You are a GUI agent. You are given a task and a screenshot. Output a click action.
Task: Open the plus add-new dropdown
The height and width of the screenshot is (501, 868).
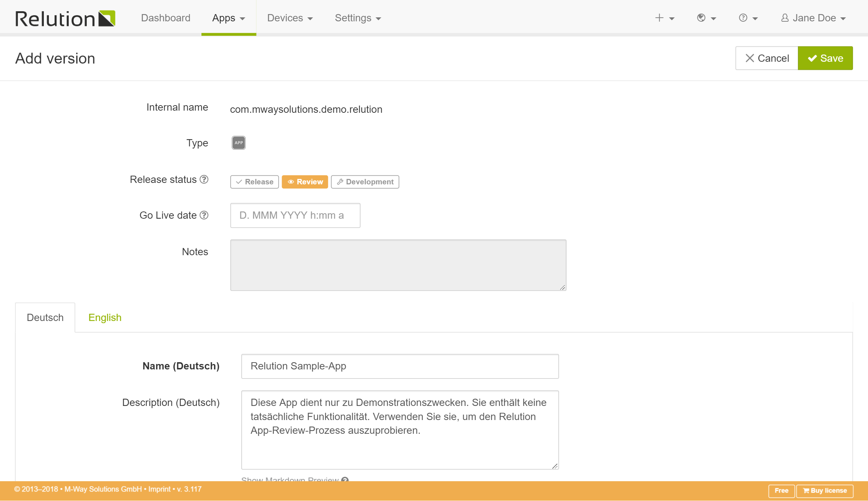tap(665, 18)
